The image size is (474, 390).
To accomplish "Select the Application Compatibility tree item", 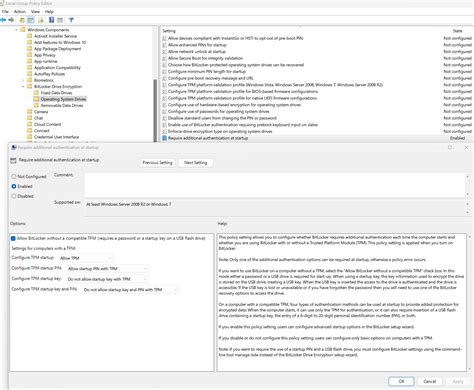I will 57,68.
